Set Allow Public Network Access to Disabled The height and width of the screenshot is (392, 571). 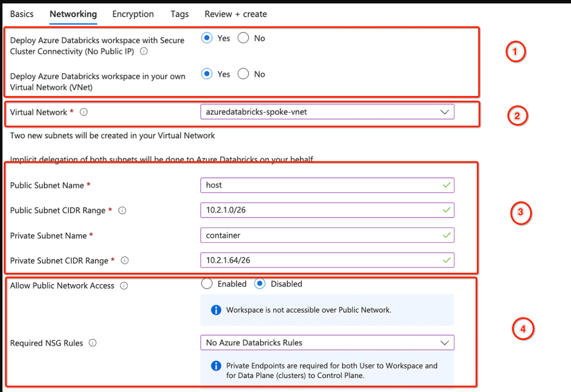[x=259, y=283]
